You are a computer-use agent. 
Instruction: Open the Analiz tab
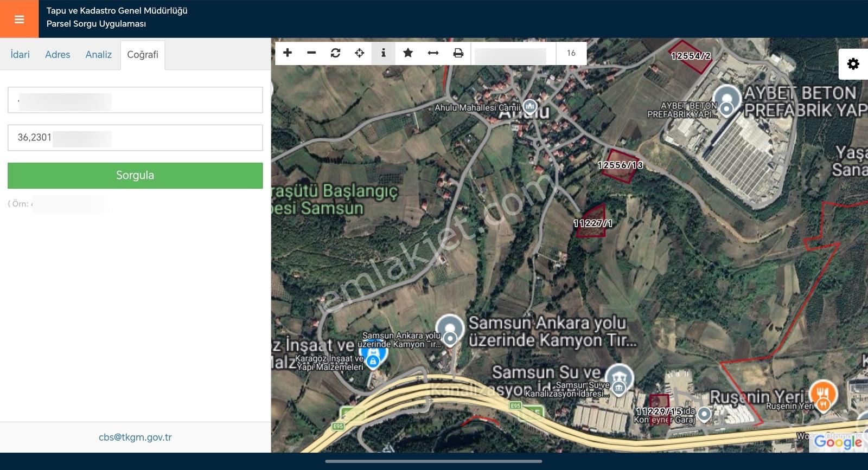98,54
